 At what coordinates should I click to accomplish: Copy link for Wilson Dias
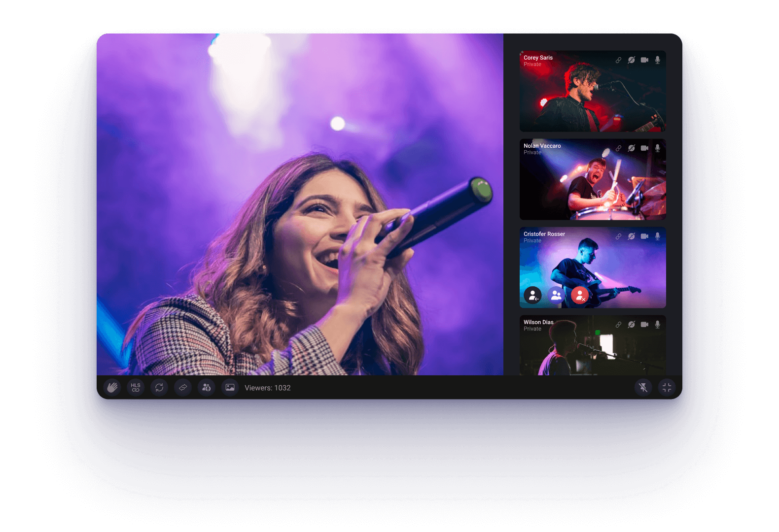click(618, 325)
